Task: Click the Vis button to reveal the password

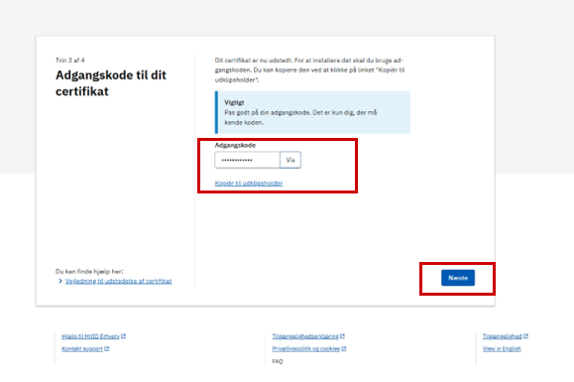Action: (290, 160)
